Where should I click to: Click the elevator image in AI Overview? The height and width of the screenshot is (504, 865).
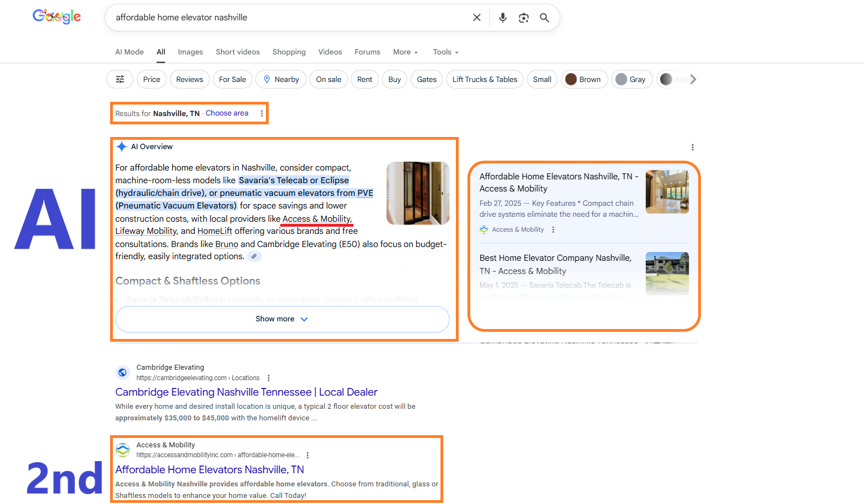click(x=418, y=193)
